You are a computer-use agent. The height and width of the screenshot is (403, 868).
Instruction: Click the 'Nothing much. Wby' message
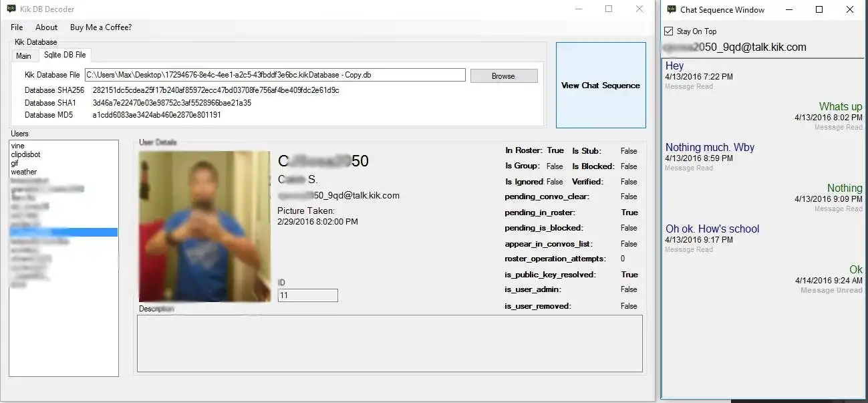pyautogui.click(x=710, y=148)
